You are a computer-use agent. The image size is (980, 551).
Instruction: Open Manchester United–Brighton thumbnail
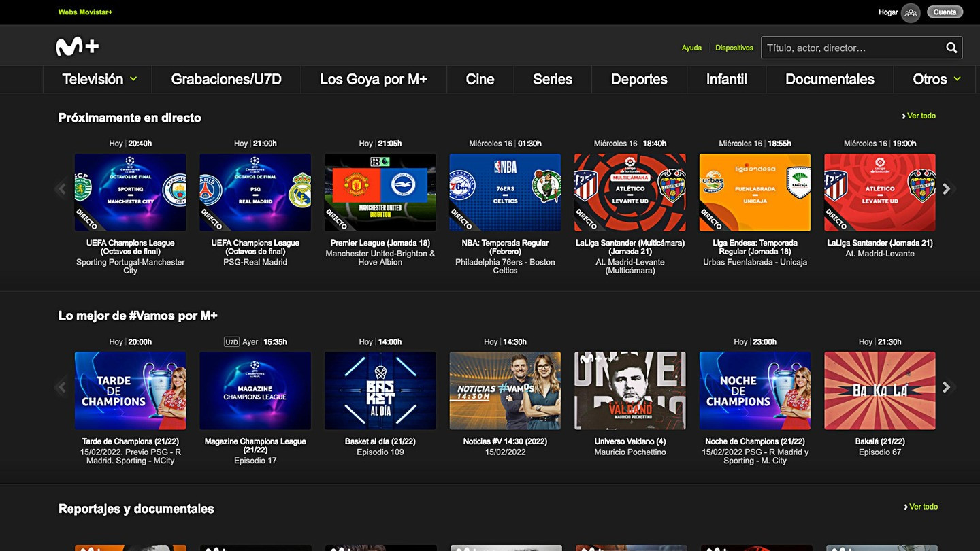[x=380, y=193]
